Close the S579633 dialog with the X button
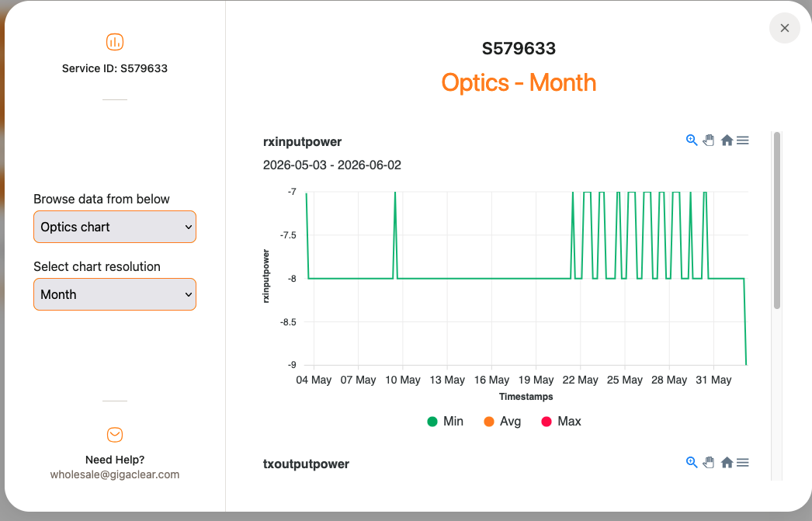Screen dimensions: 812x521 click(x=785, y=28)
